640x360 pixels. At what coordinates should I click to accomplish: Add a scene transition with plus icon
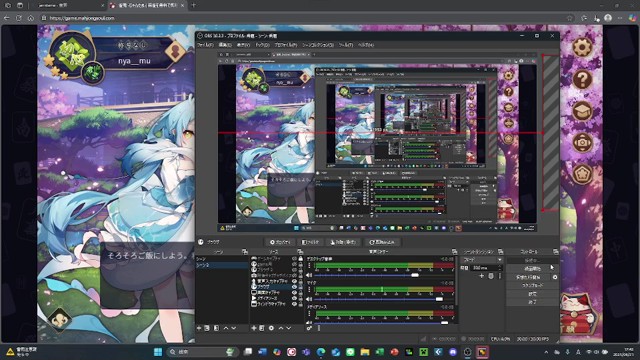point(482,276)
